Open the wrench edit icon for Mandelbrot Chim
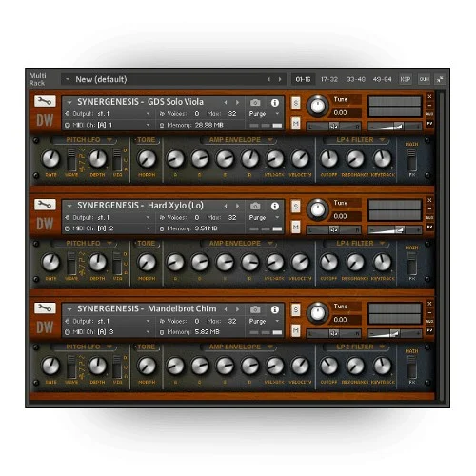476x476 pixels. coord(45,307)
